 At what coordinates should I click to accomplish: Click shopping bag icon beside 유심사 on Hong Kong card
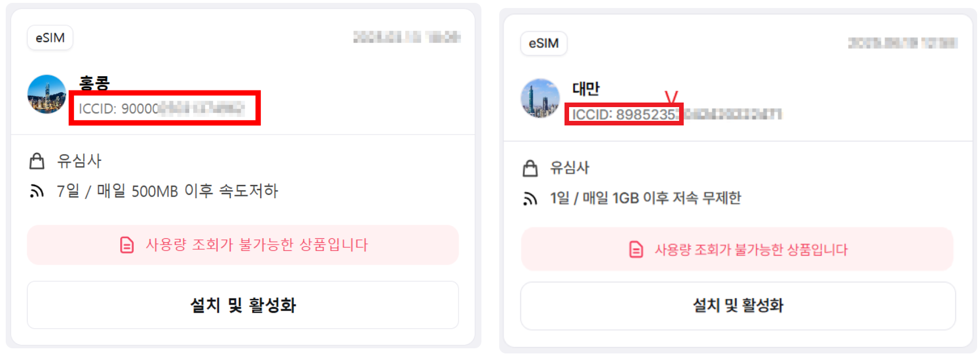(37, 161)
